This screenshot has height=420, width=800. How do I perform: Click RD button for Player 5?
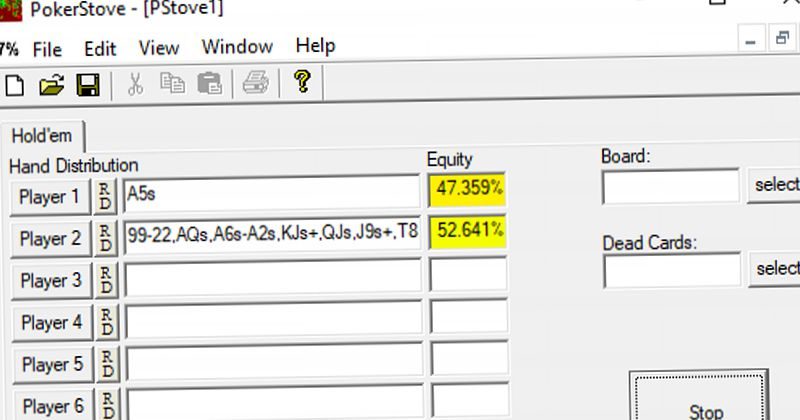pyautogui.click(x=107, y=364)
